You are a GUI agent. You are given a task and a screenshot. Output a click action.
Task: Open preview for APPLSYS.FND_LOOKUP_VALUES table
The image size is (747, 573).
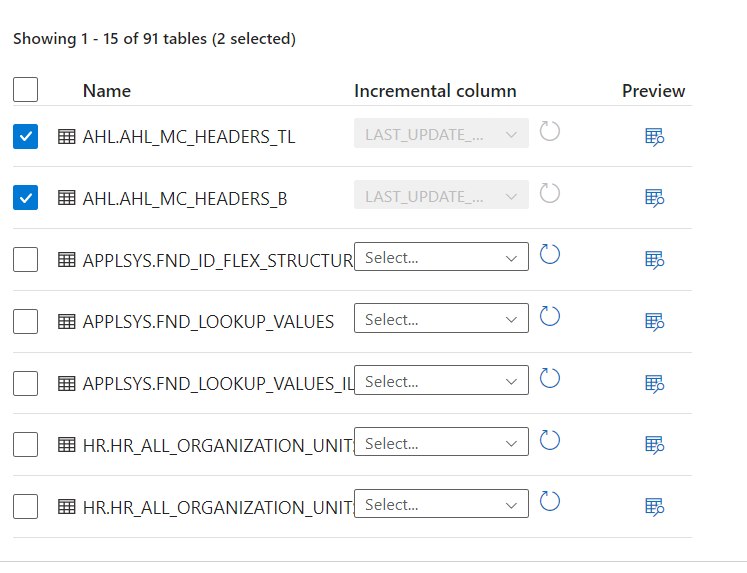[x=654, y=321]
